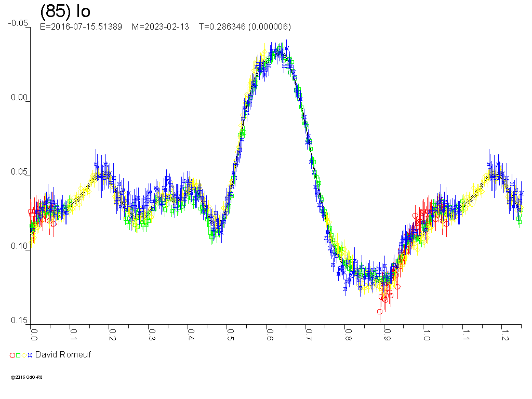Click the x-axis label 1.2
Image resolution: width=532 pixels, height=399 pixels.
(x=505, y=335)
